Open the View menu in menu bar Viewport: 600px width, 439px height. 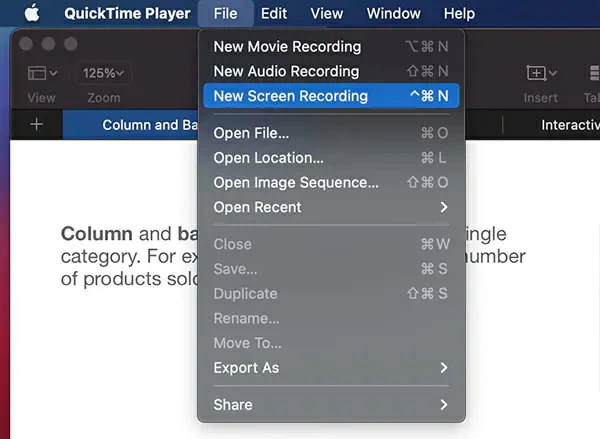tap(327, 14)
